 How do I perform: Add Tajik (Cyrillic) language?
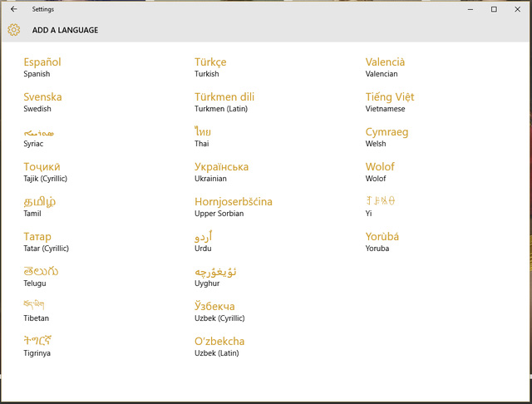coord(45,172)
